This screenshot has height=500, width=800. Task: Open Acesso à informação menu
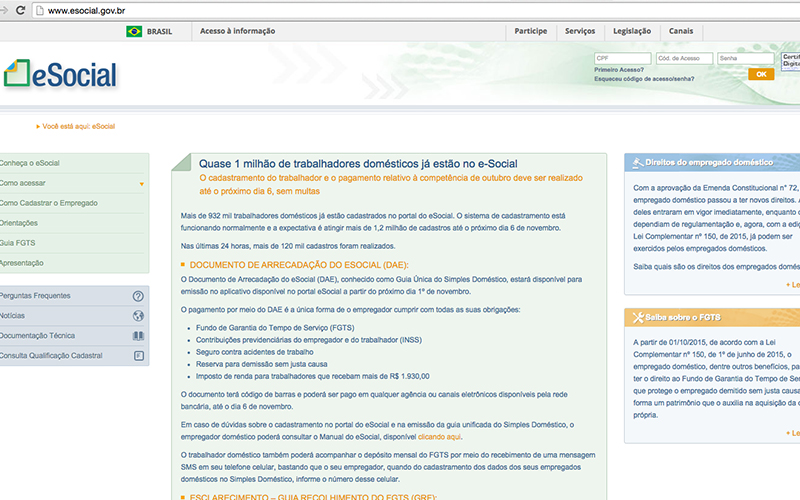237,31
